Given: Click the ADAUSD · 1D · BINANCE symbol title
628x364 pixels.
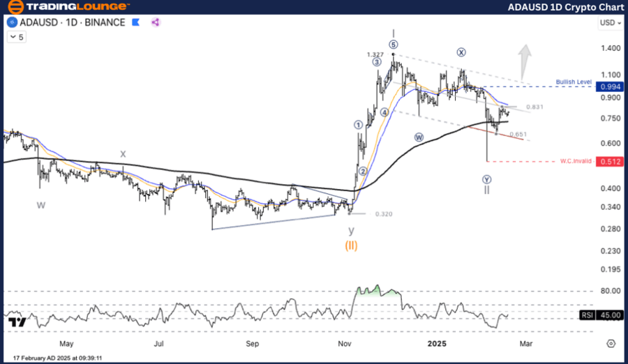Looking at the screenshot, I should pyautogui.click(x=72, y=22).
